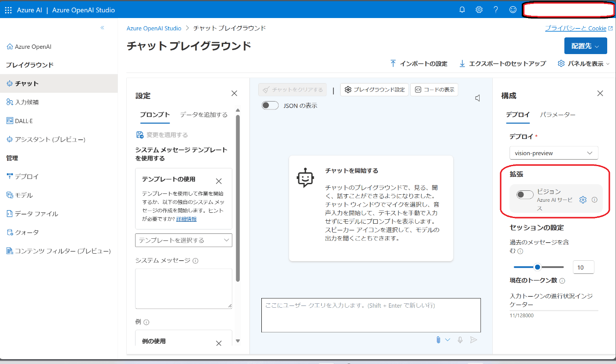Click the 設定 panel scroll up arrow
This screenshot has height=364, width=616.
(x=238, y=110)
